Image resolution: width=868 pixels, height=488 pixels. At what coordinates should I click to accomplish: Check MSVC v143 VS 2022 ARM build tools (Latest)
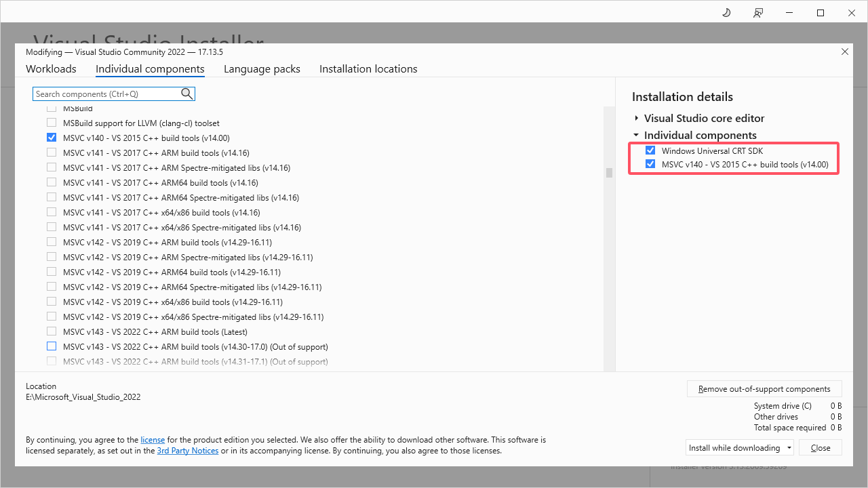[x=52, y=331]
